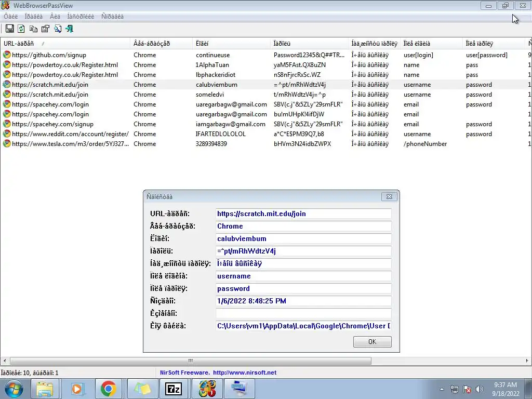This screenshot has width=532, height=399.
Task: Click the horizontal scrollbar thumb
Action: click(x=190, y=361)
